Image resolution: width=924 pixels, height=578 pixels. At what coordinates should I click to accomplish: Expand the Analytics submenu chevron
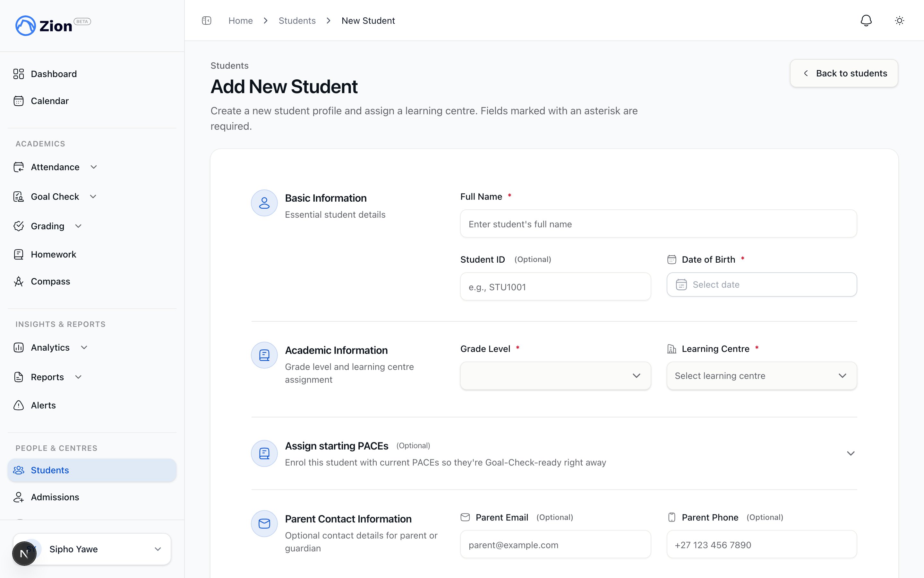tap(84, 347)
